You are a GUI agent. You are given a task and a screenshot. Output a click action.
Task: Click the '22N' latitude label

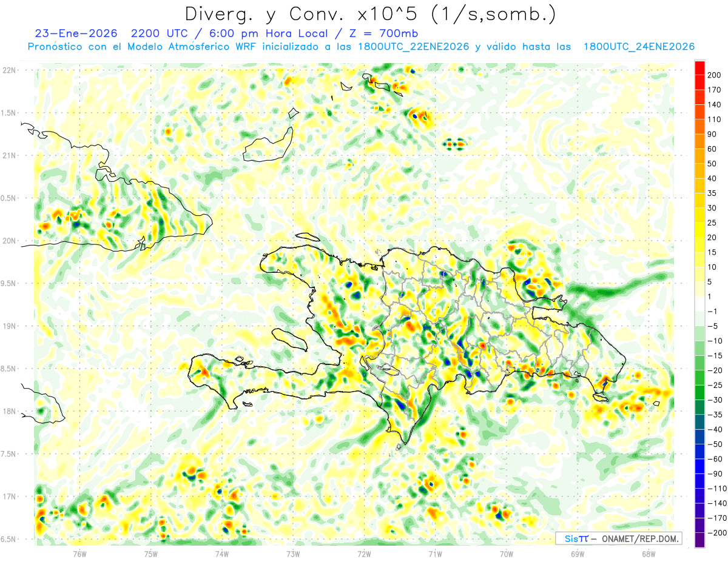coord(10,70)
